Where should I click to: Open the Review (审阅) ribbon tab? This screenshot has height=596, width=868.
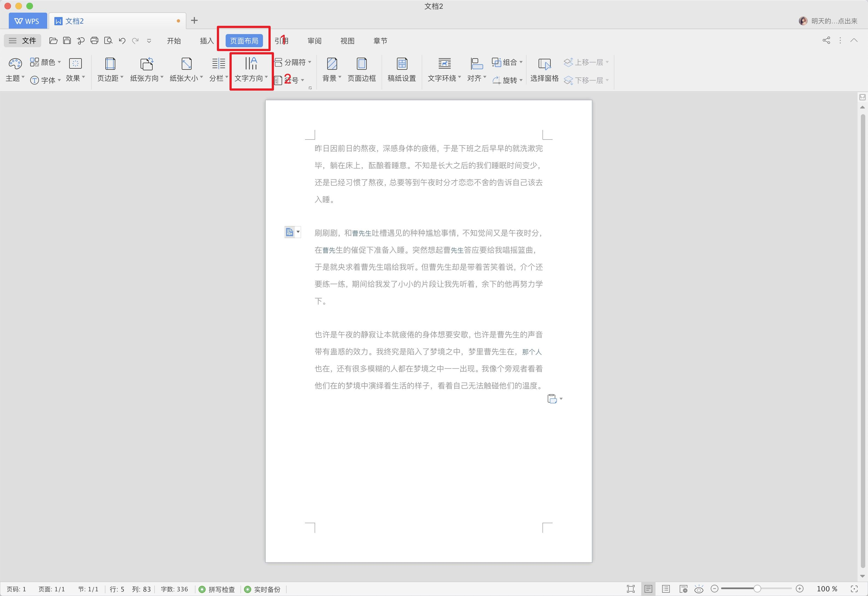315,41
